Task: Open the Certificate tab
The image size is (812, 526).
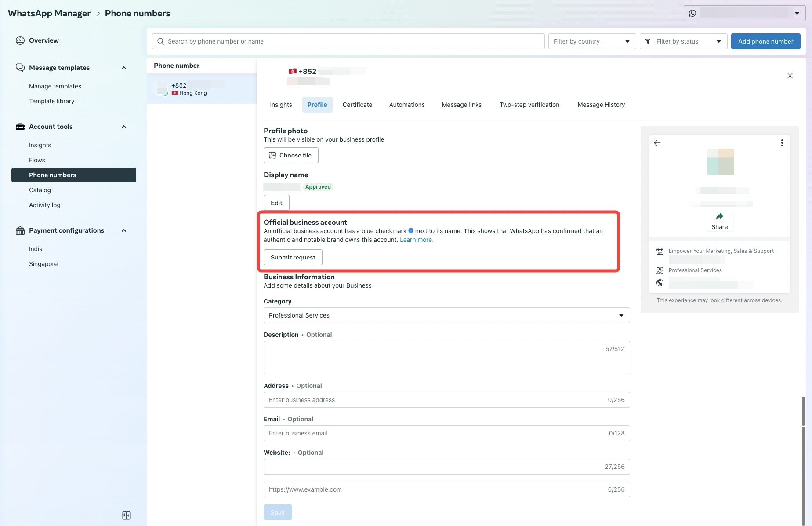Action: [x=357, y=105]
